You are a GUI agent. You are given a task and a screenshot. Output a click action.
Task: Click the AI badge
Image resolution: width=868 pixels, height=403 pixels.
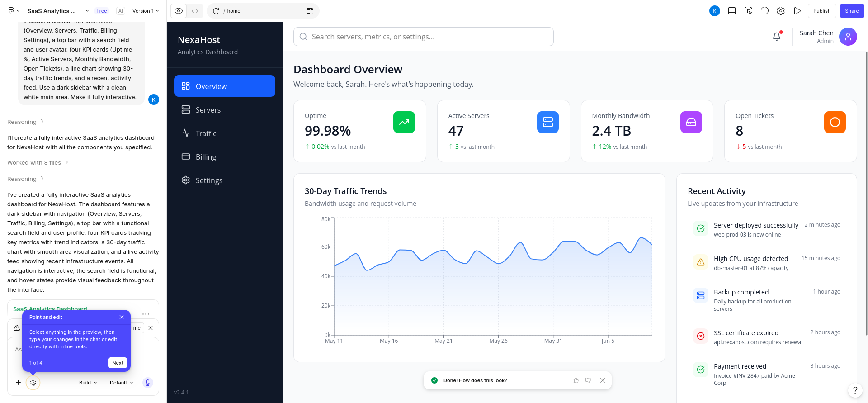121,11
